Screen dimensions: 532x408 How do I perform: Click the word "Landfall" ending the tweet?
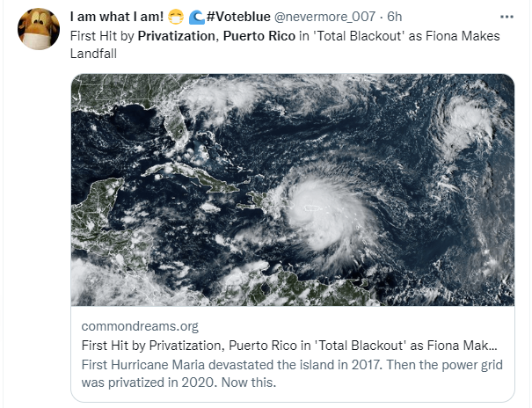[94, 54]
